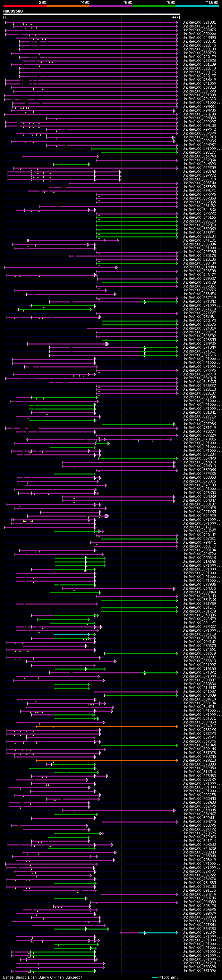Select subject UniRef100_Q94G23
Screen dimensions: 222x980
(199, 99)
